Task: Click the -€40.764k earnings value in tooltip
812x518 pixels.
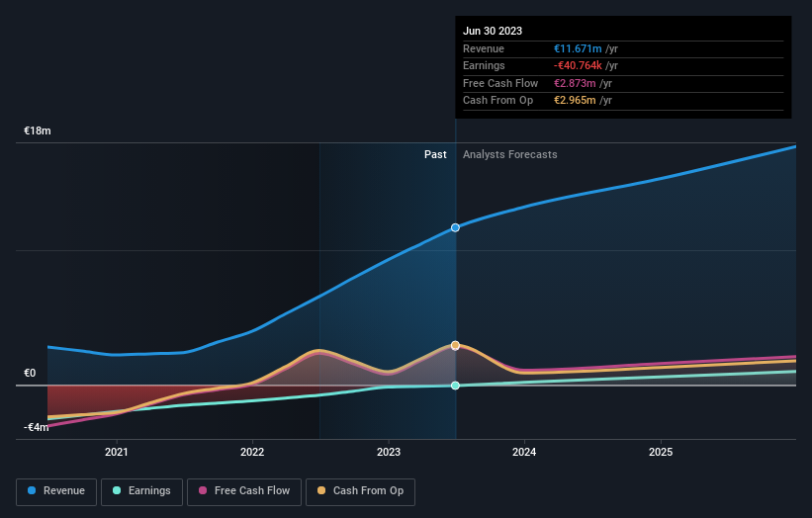Action: (578, 65)
